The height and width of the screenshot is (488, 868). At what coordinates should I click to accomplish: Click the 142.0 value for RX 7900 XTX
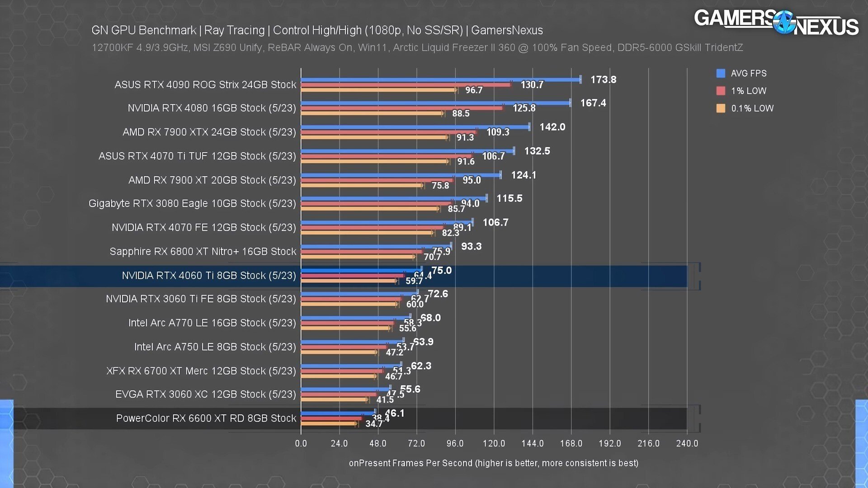tap(552, 127)
